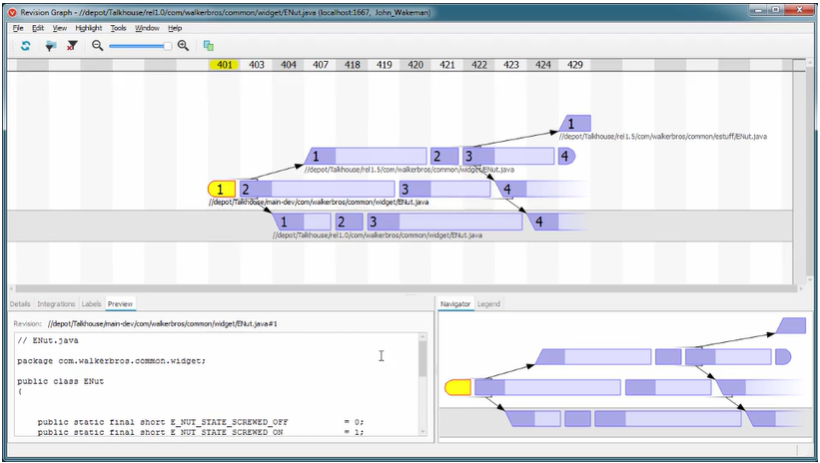Click the Diff Revisions icon in toolbar
This screenshot has height=463, width=820.
(x=208, y=46)
